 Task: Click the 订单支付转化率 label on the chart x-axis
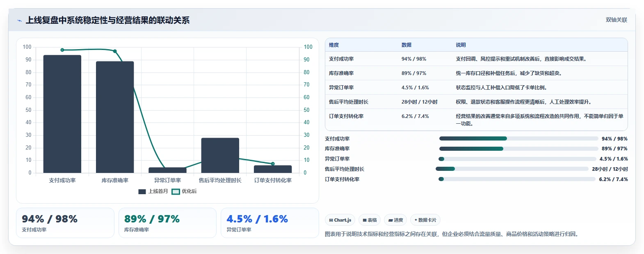(273, 180)
